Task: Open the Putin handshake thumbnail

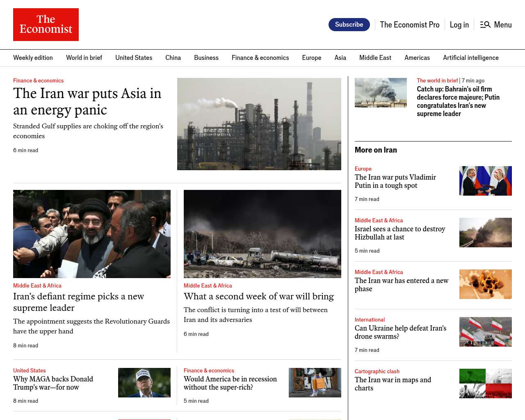Action: tap(485, 181)
